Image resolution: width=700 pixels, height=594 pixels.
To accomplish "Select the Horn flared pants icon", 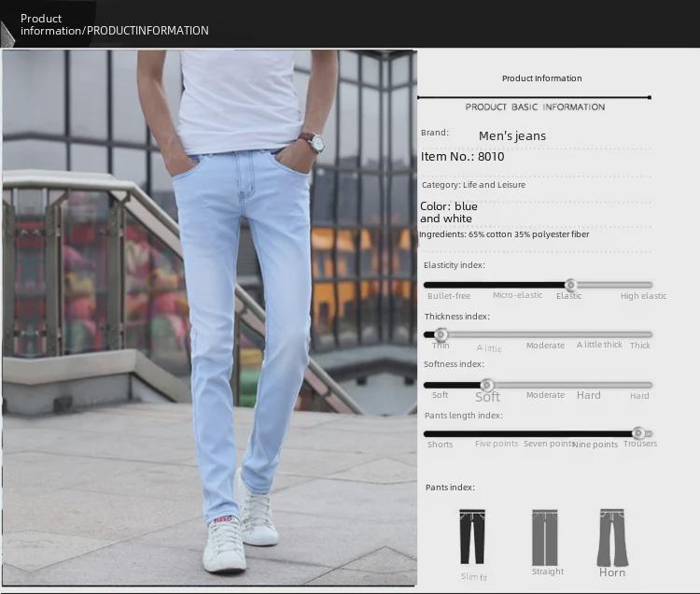I will [612, 537].
